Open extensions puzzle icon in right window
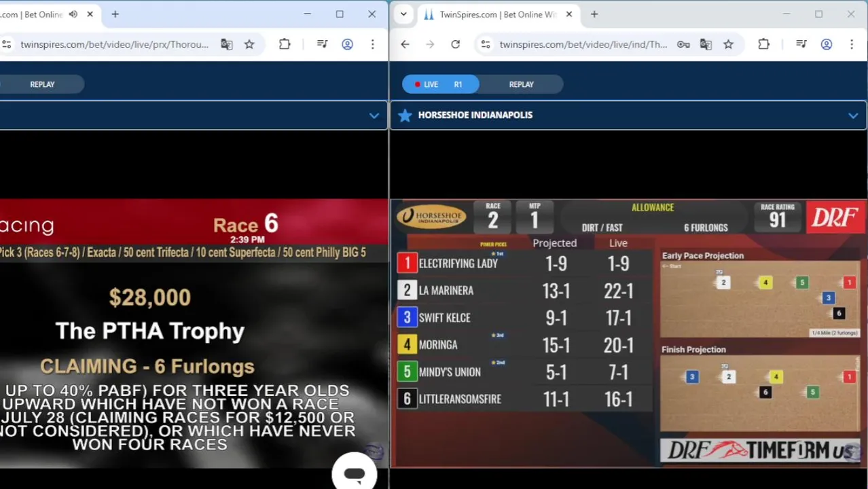Screen dimensions: 868x489 click(x=764, y=45)
